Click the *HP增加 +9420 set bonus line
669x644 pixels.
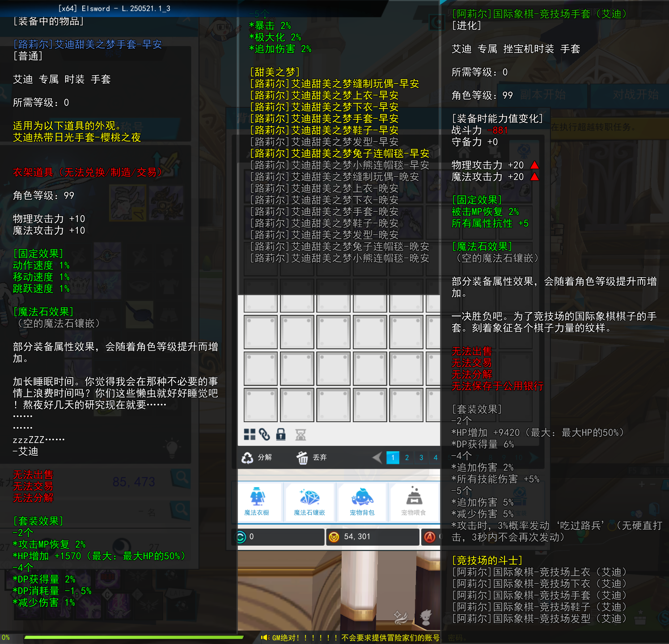538,432
